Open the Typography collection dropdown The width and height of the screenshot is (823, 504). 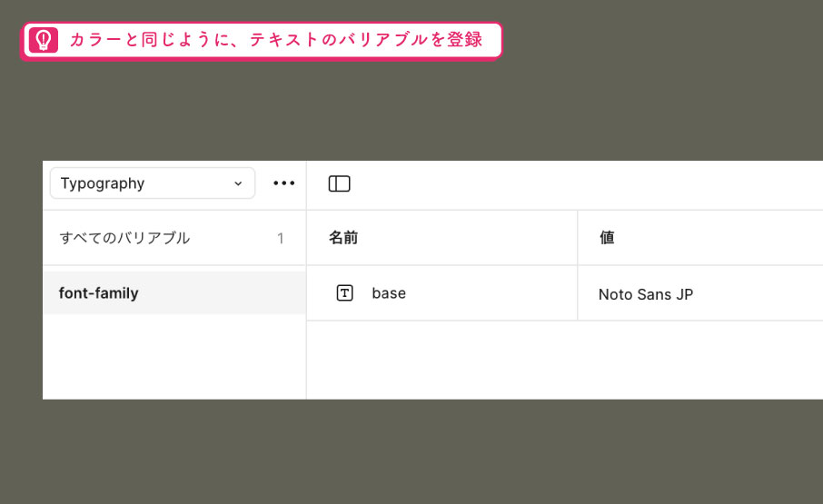[153, 183]
